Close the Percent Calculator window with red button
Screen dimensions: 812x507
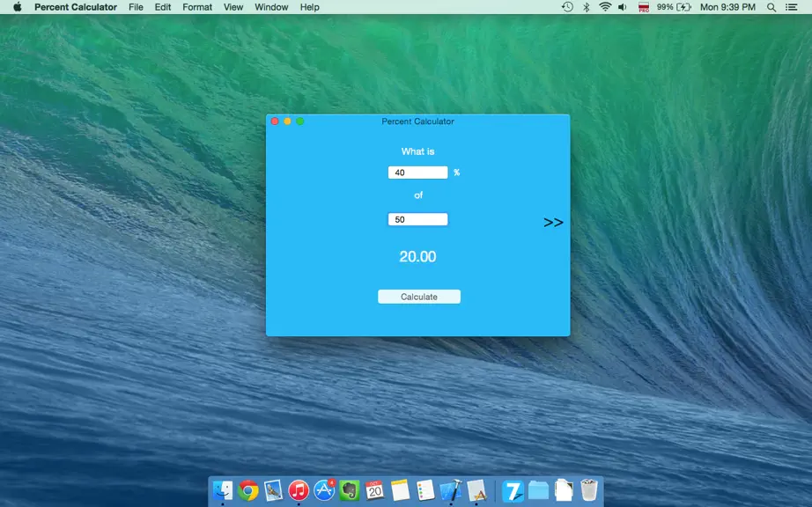point(275,121)
